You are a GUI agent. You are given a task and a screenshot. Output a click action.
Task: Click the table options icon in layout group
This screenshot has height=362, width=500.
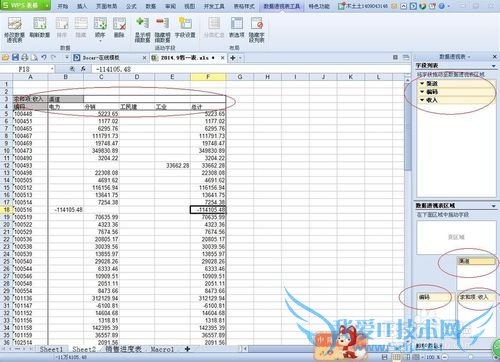(x=237, y=24)
